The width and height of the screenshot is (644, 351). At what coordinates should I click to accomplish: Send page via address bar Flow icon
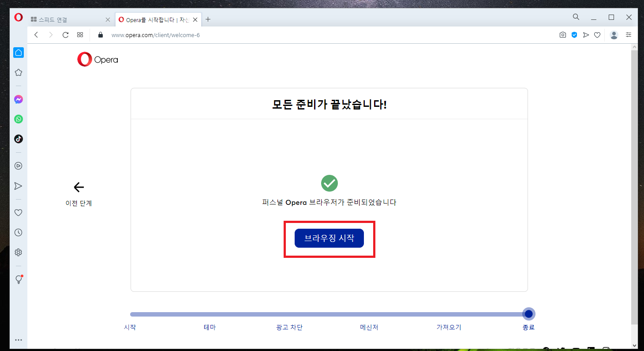tap(586, 35)
